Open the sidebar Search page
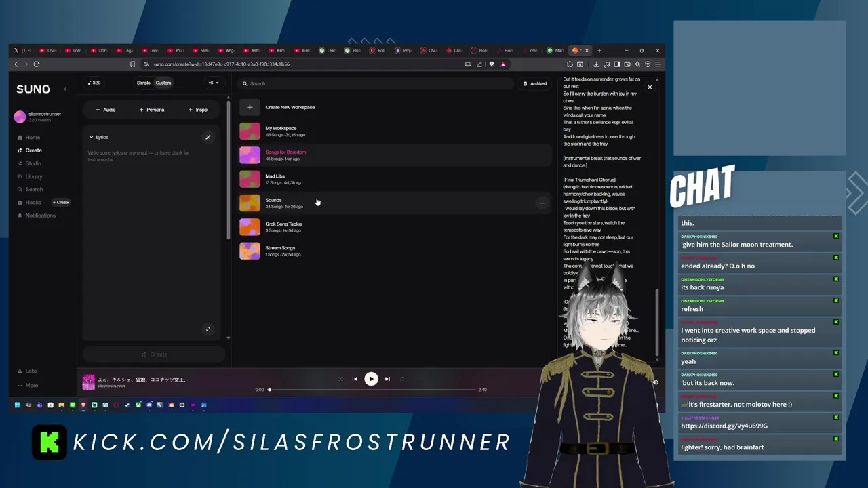Screen dimensions: 868x488 (x=30, y=189)
